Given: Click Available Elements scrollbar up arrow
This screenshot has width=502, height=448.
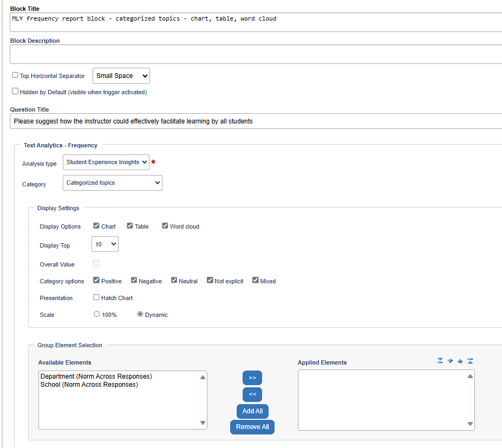Looking at the screenshot, I should pyautogui.click(x=203, y=377).
